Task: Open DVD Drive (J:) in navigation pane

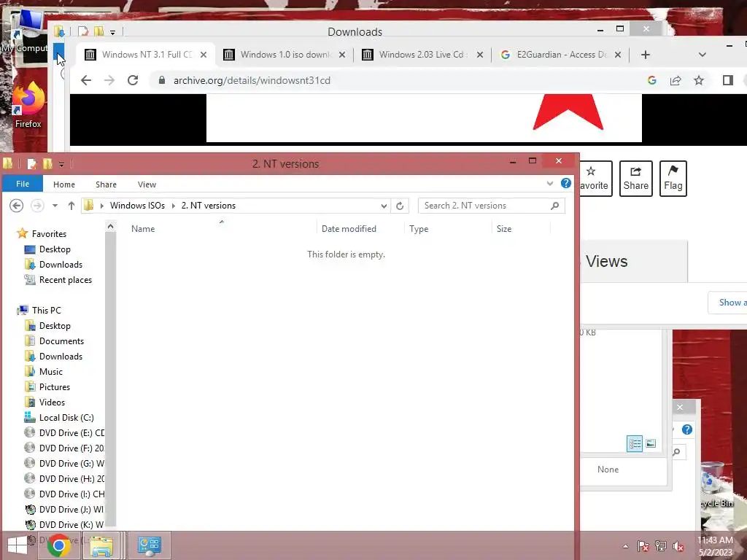Action: click(71, 510)
